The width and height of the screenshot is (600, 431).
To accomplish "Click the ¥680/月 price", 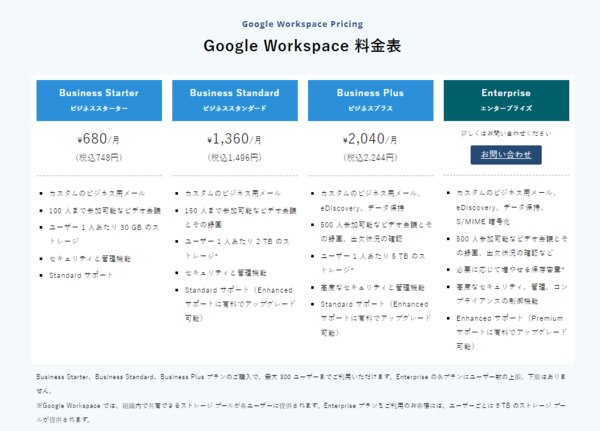I will [x=99, y=139].
